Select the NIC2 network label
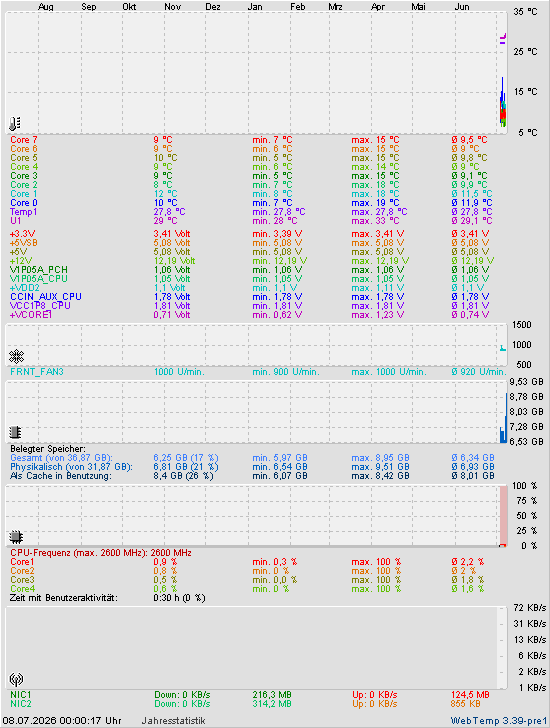The image size is (550, 728). point(20,704)
